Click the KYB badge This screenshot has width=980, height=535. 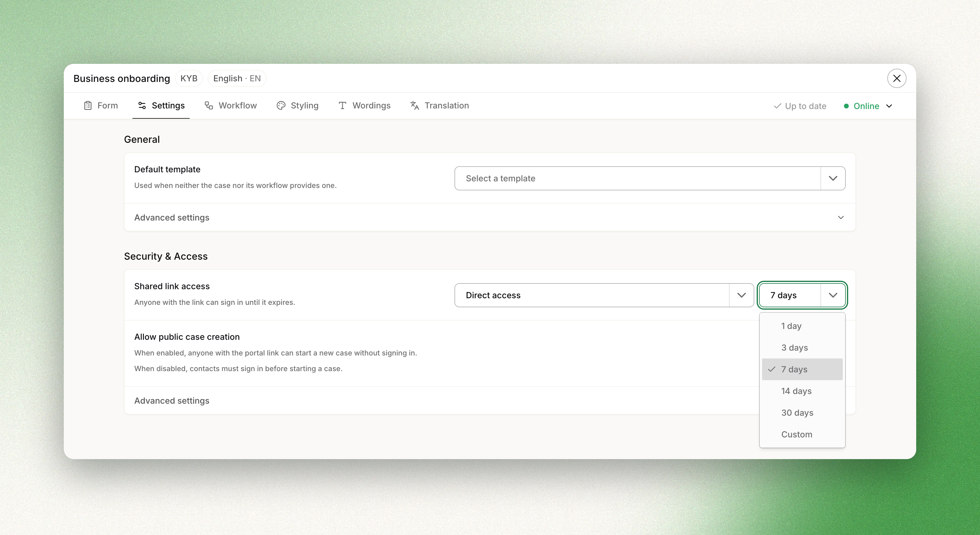click(x=189, y=78)
